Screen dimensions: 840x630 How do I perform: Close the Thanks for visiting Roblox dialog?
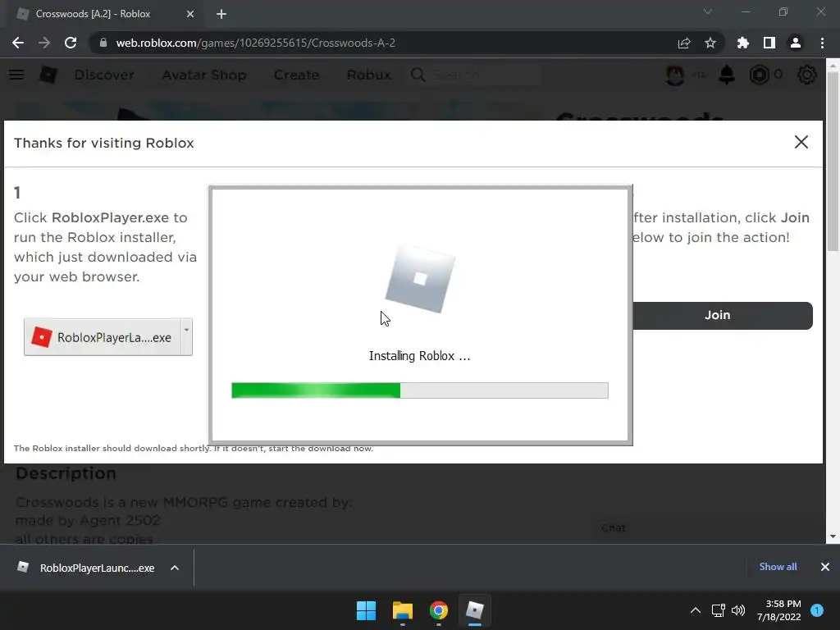pos(801,142)
